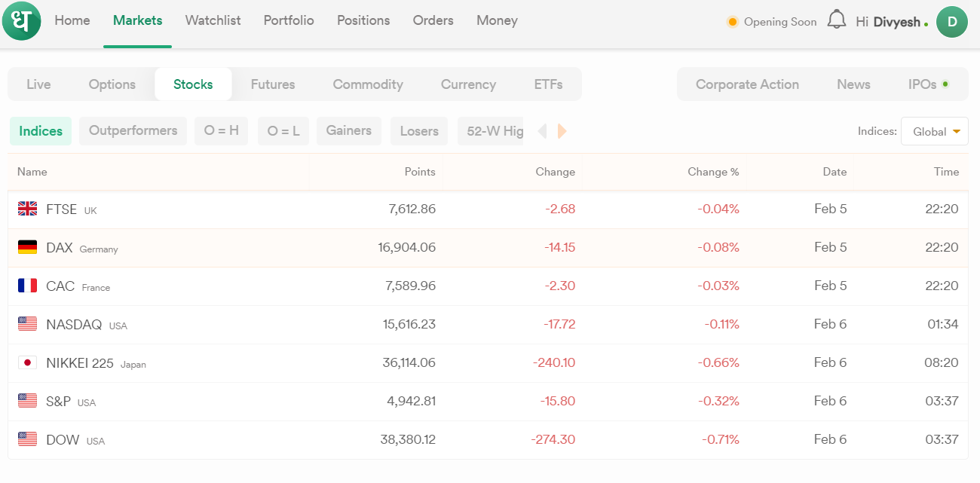The height and width of the screenshot is (483, 980).
Task: Select the Gainers filter chip
Action: point(349,131)
